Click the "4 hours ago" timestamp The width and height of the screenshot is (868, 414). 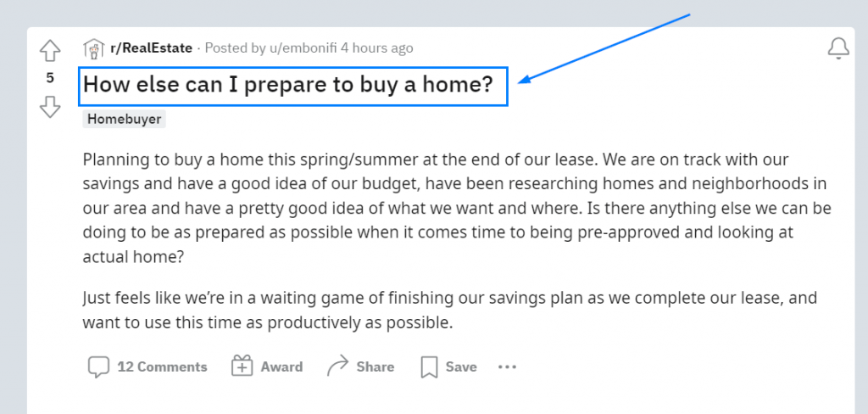pos(377,48)
